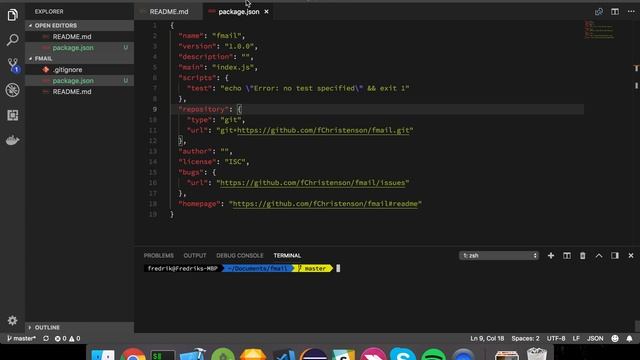
Task: Open Skype from the dock
Action: pyautogui.click(x=402, y=354)
